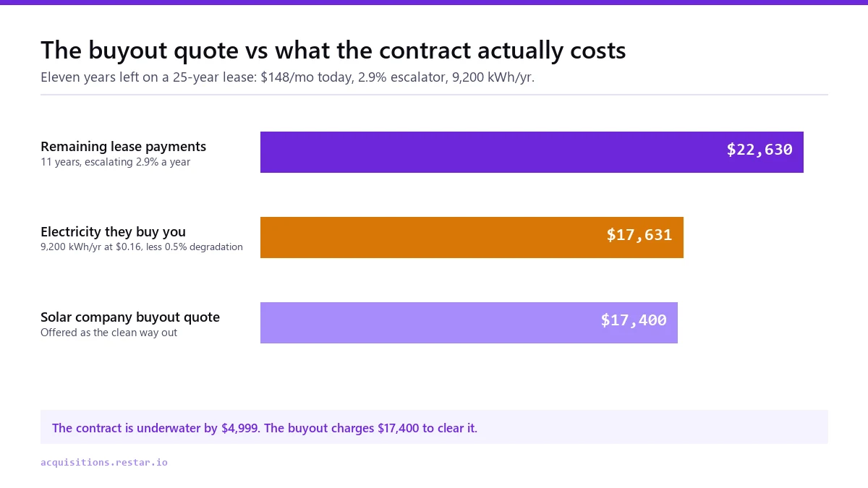Click the purple Remaining lease payments bar

[532, 152]
